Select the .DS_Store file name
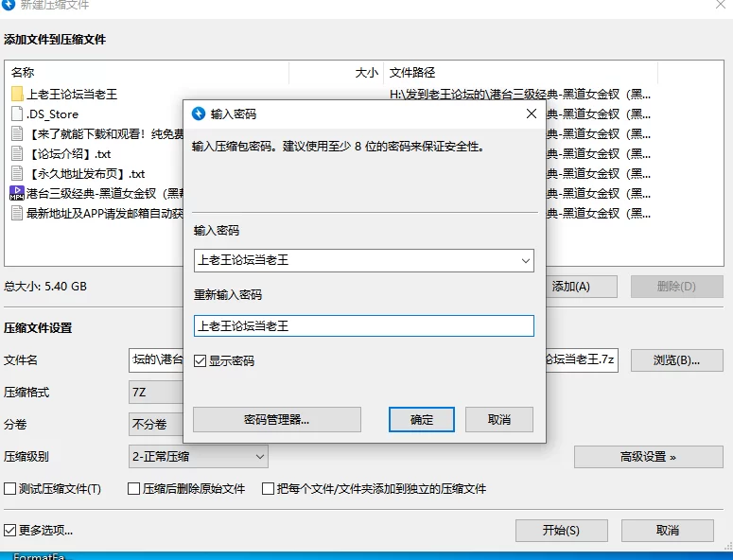The height and width of the screenshot is (560, 733). 52,114
